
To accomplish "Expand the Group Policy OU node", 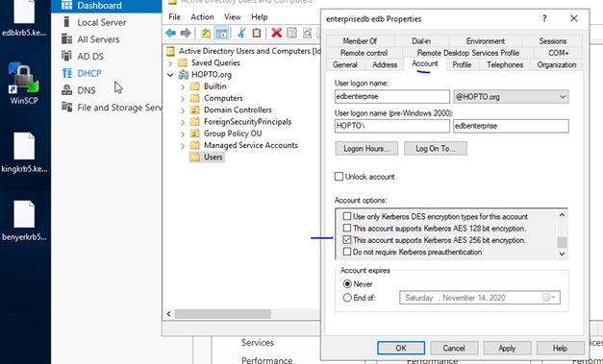I will point(183,134).
